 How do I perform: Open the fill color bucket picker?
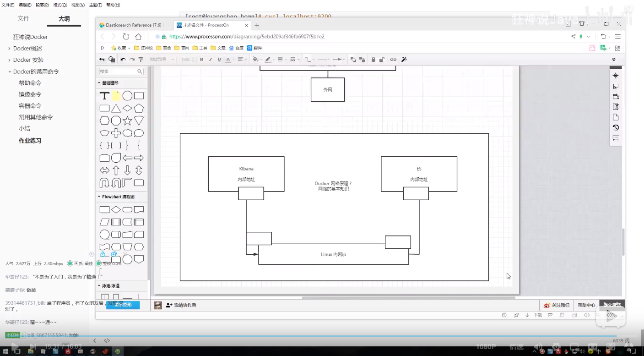click(256, 60)
